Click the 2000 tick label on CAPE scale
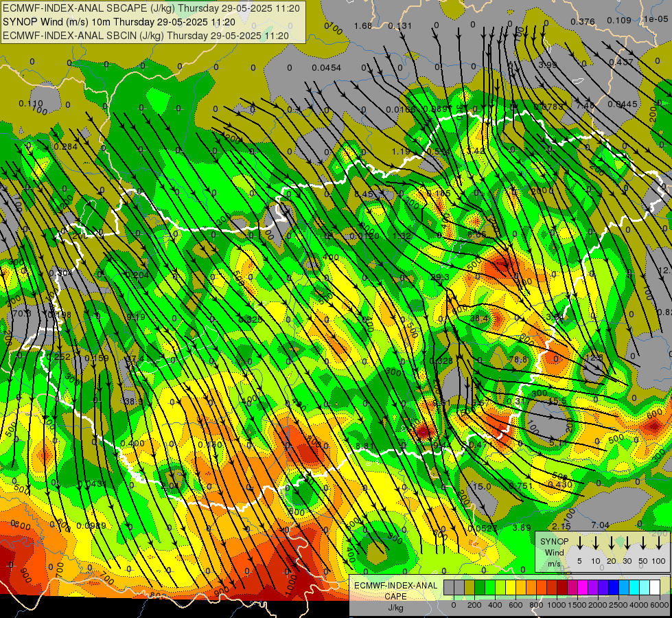This screenshot has height=618, width=672. pyautogui.click(x=598, y=605)
